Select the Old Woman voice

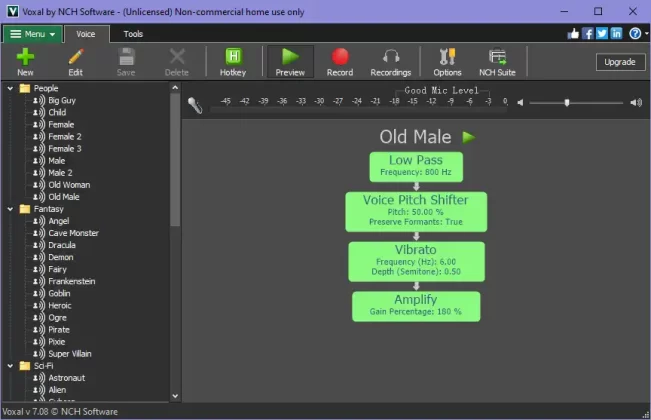[x=69, y=185]
